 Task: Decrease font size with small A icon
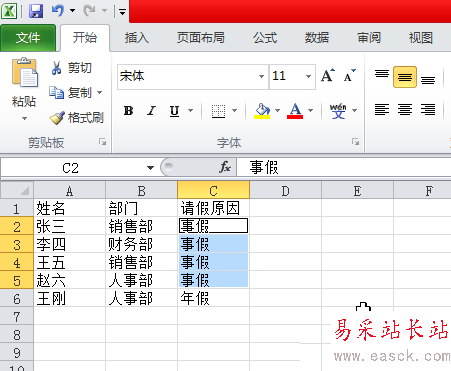(350, 76)
